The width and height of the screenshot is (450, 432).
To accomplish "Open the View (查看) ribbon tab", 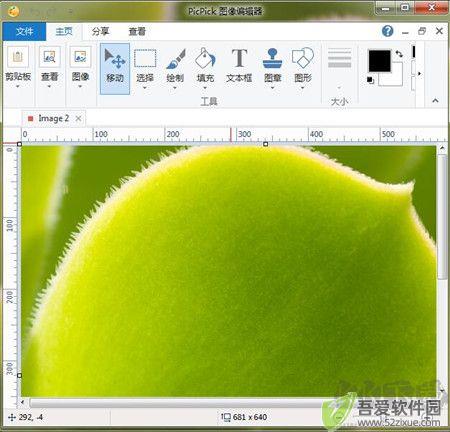I will tap(137, 32).
